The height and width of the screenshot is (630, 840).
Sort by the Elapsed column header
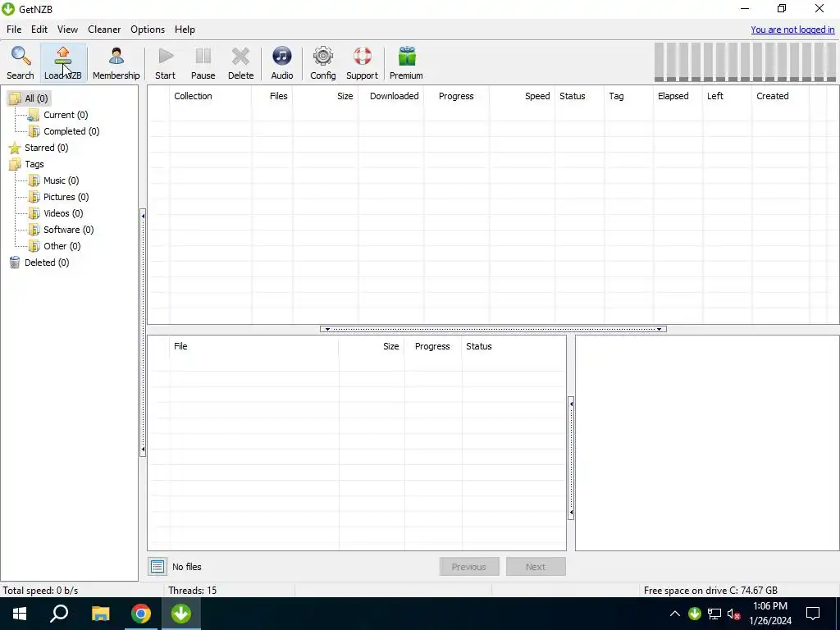[x=678, y=96]
